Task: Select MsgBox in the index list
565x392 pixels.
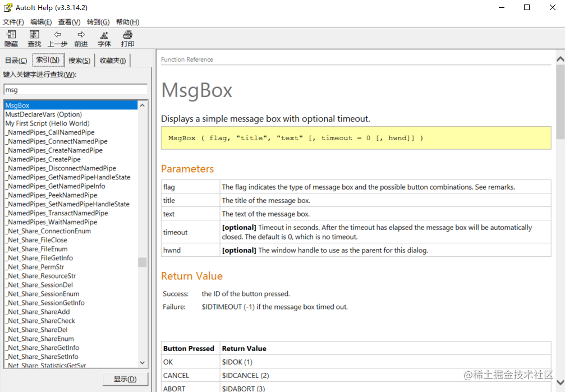Action: 71,105
